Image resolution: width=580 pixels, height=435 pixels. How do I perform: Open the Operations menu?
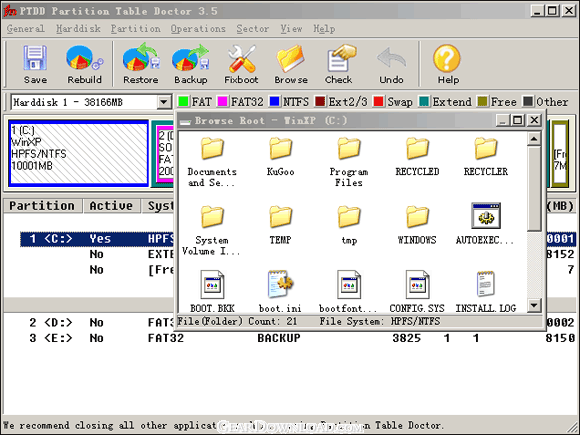(198, 29)
